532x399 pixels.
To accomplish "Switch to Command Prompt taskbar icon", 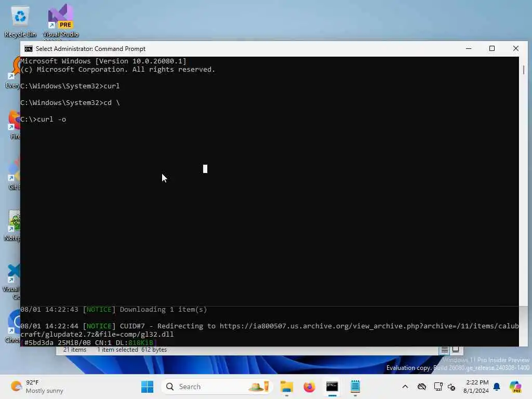I will coord(332,387).
